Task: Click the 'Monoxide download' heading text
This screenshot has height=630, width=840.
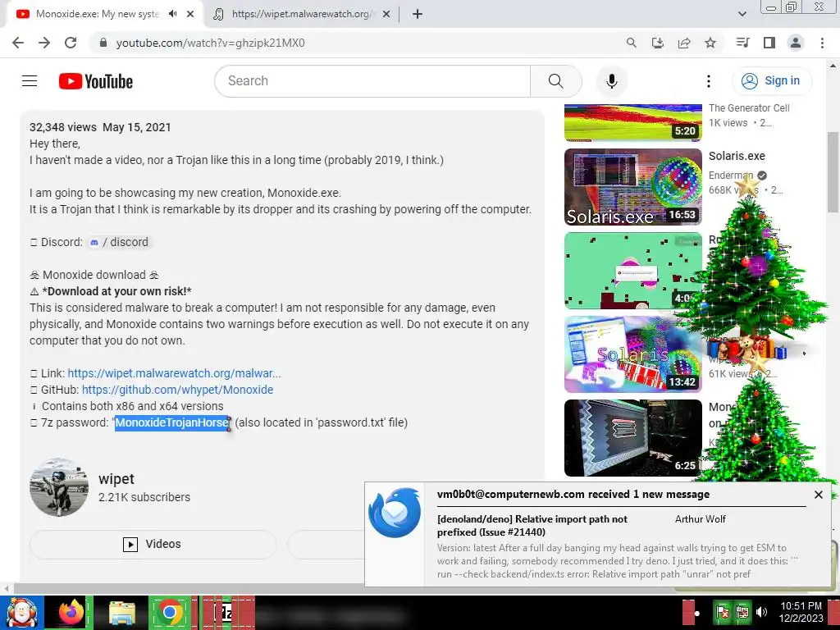Action: tap(94, 275)
